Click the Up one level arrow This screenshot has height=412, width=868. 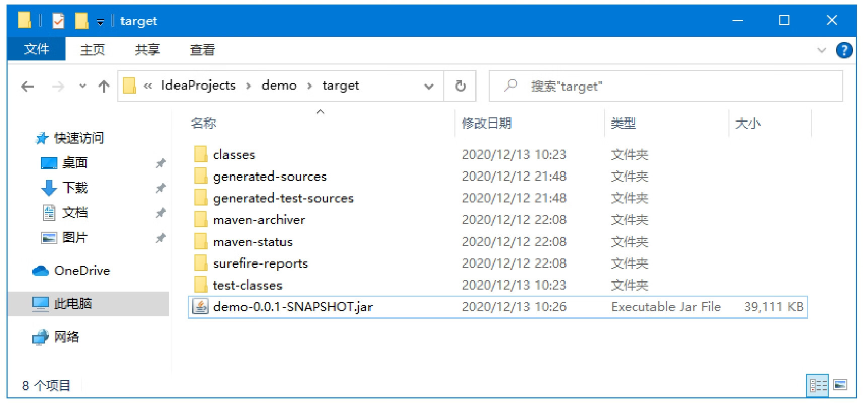104,87
